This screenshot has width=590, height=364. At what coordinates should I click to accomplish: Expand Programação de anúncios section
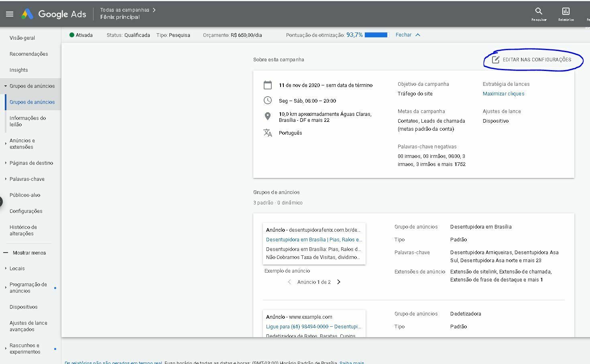tap(6, 287)
